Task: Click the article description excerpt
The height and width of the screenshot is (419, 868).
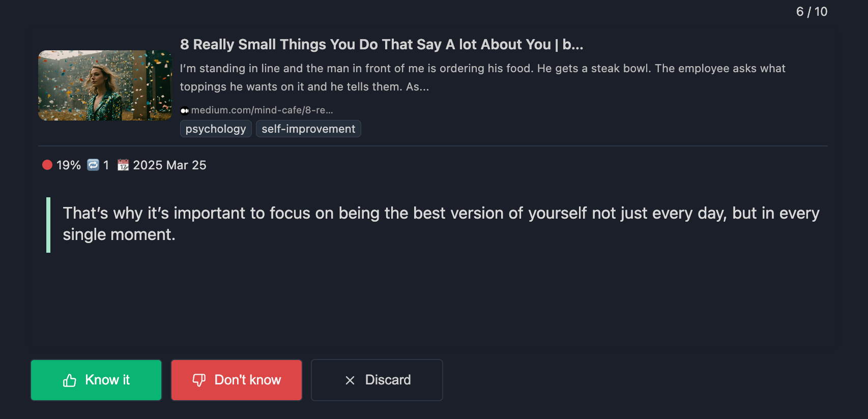Action: point(482,77)
